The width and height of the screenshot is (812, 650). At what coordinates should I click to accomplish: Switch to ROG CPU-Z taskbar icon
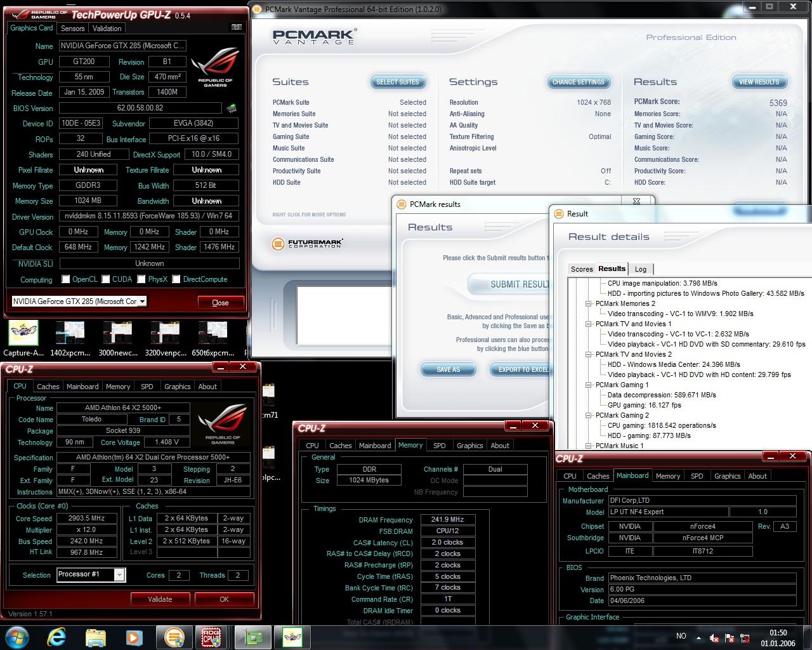click(212, 637)
